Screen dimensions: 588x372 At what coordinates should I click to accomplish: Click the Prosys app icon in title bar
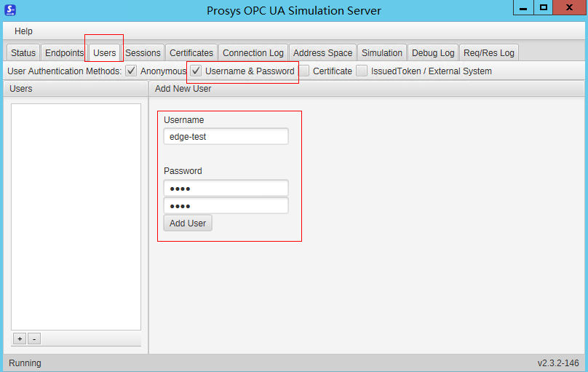tap(10, 9)
